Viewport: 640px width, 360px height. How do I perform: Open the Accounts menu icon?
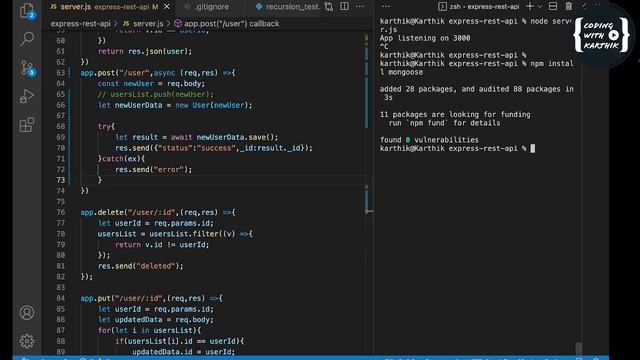(x=27, y=313)
